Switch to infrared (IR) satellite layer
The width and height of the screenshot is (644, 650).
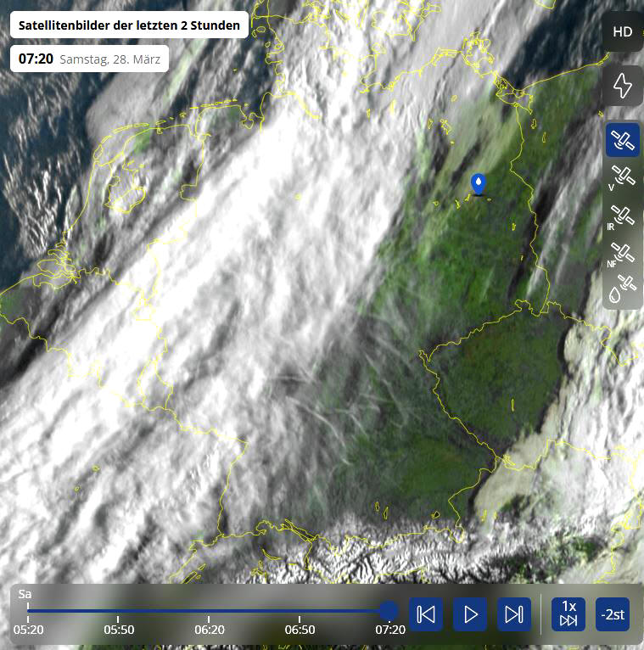click(x=622, y=216)
